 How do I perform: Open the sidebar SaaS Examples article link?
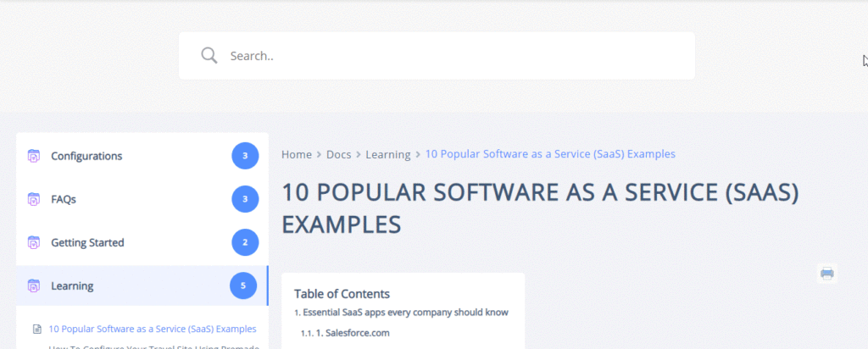pyautogui.click(x=153, y=329)
